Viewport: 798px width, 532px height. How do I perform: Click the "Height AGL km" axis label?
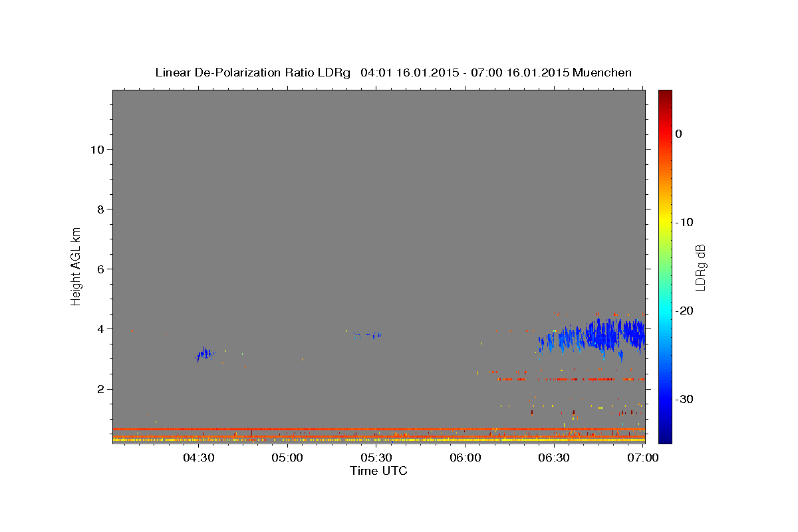[76, 265]
